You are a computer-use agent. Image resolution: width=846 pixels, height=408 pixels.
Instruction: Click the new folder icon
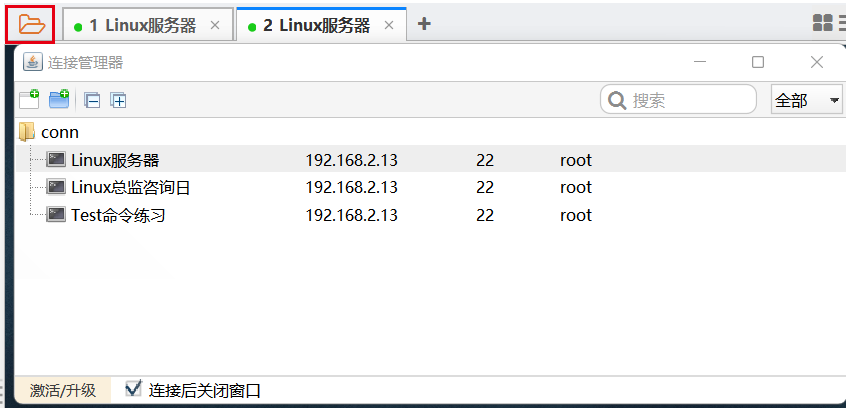tap(59, 99)
